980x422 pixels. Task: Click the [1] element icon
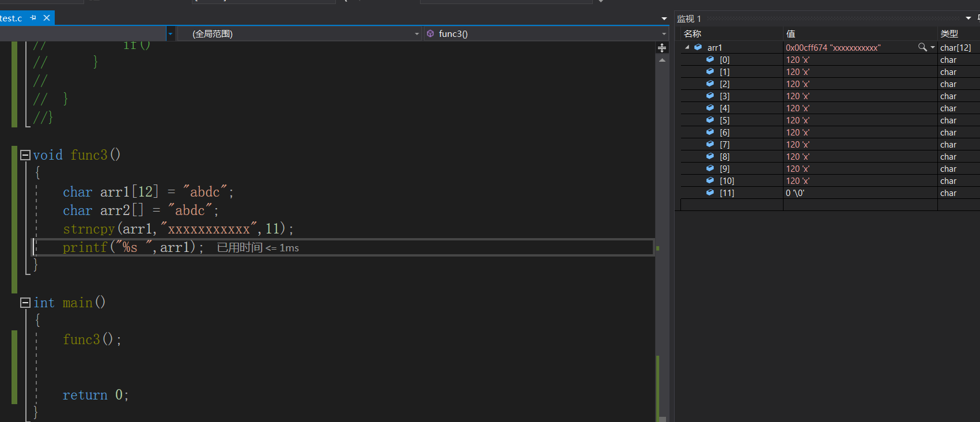click(x=710, y=71)
